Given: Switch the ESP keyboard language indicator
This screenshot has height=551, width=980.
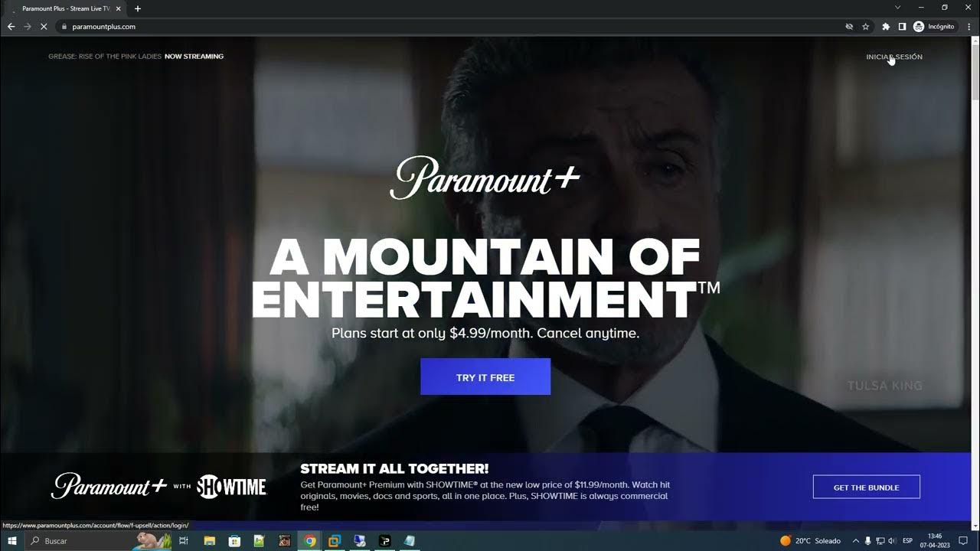Looking at the screenshot, I should click(x=908, y=541).
